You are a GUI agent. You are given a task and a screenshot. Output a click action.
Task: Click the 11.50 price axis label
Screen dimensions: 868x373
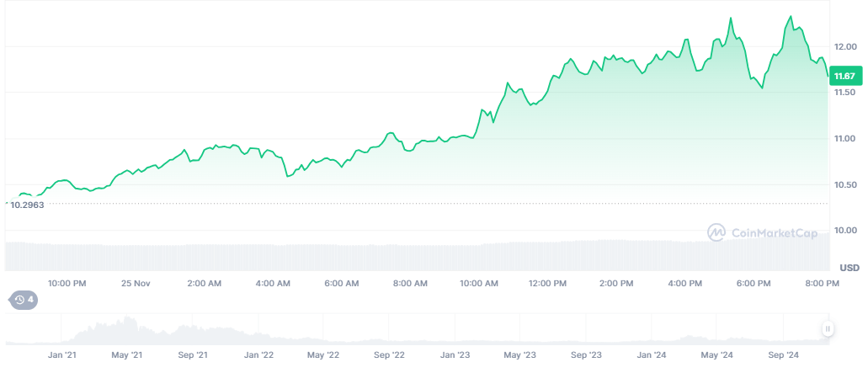844,93
